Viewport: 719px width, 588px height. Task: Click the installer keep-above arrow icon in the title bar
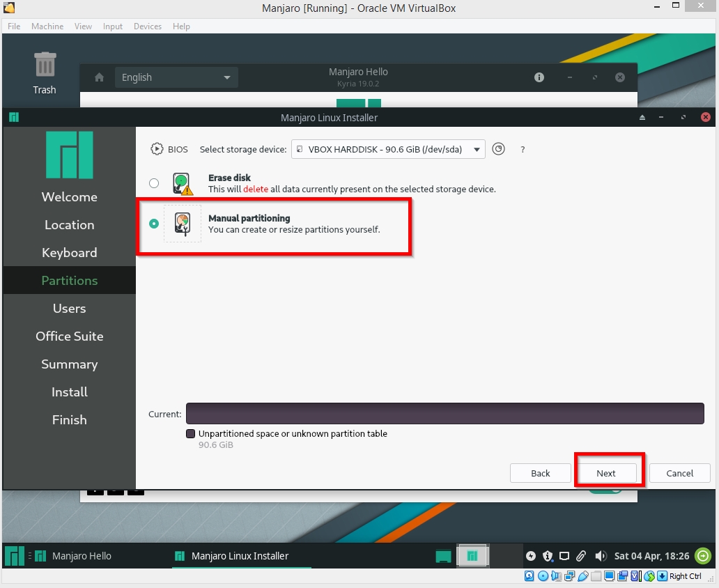(642, 118)
